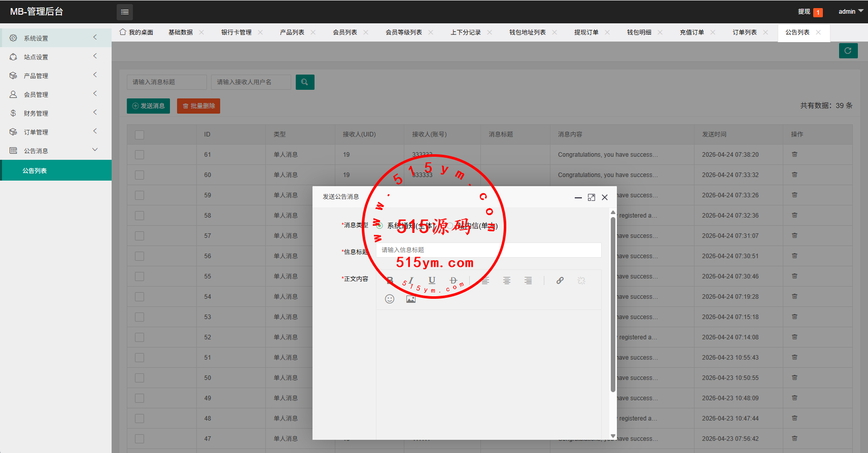Insert a hyperlink using the link icon
The height and width of the screenshot is (453, 868).
pos(560,281)
